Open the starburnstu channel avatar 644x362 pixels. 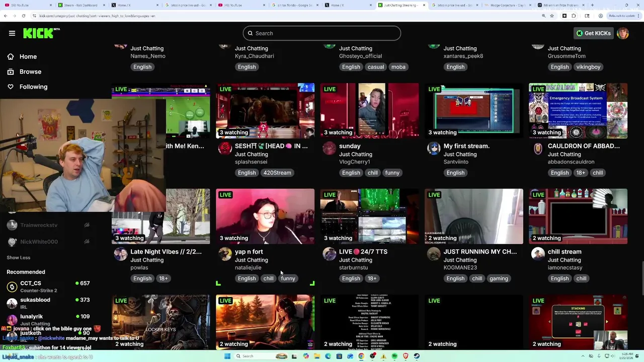(x=329, y=254)
